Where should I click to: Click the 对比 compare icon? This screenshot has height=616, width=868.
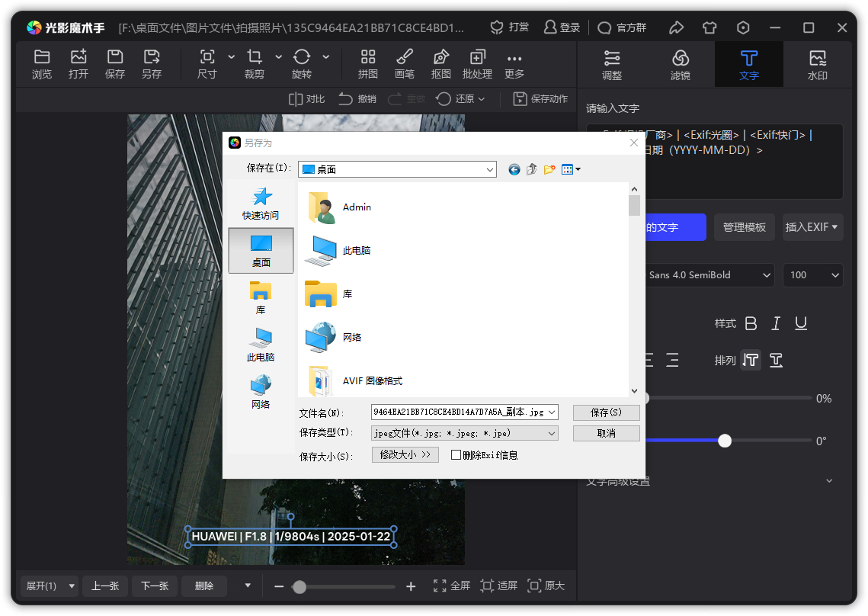(x=296, y=99)
